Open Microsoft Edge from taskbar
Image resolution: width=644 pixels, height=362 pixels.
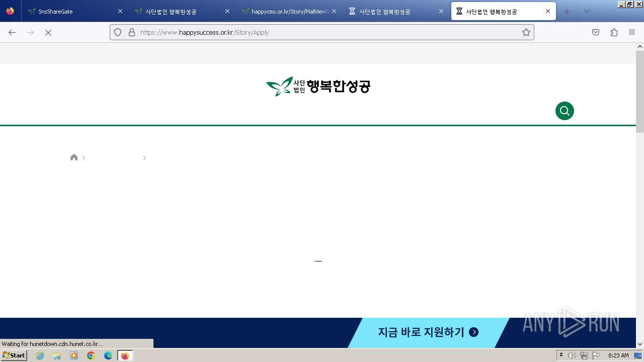(x=108, y=355)
